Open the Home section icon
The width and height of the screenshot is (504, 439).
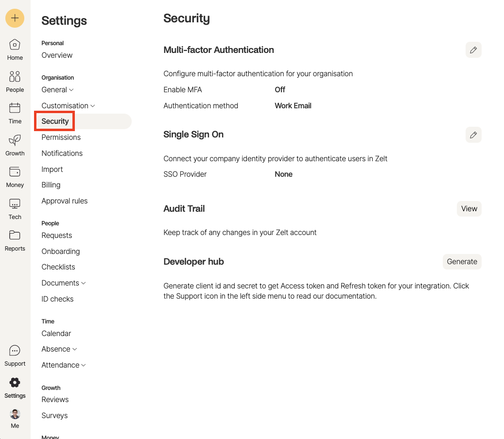[x=15, y=45]
